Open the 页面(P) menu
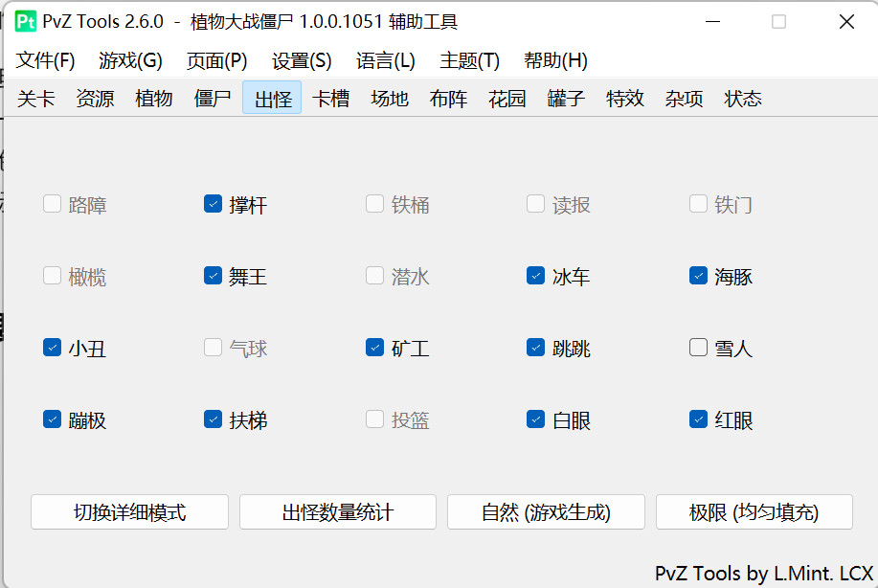Screen dimensions: 878x588 pyautogui.click(x=216, y=60)
